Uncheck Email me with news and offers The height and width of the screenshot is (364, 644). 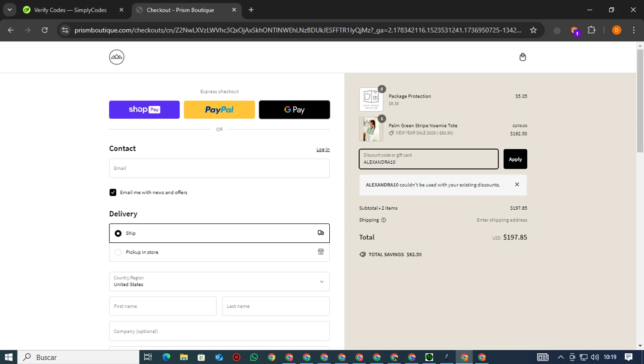coord(113,193)
